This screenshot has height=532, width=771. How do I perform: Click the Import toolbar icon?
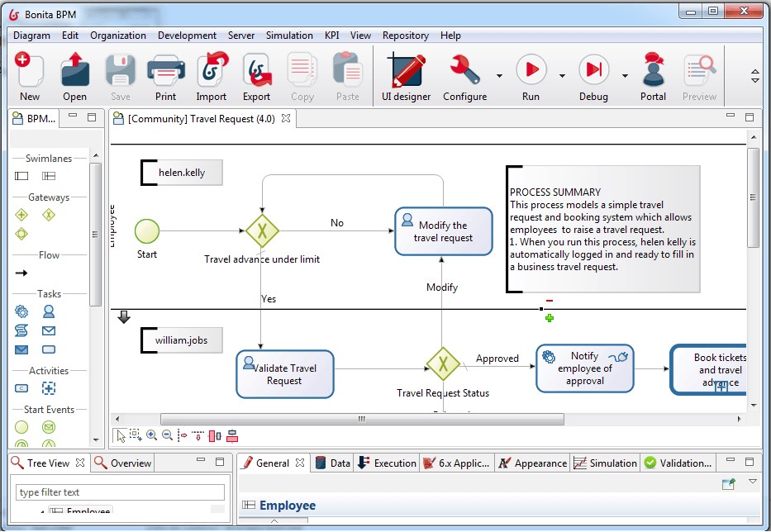(212, 77)
